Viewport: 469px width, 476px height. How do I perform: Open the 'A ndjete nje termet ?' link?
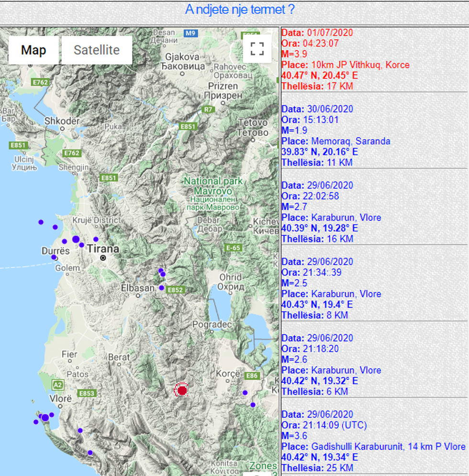click(x=240, y=9)
